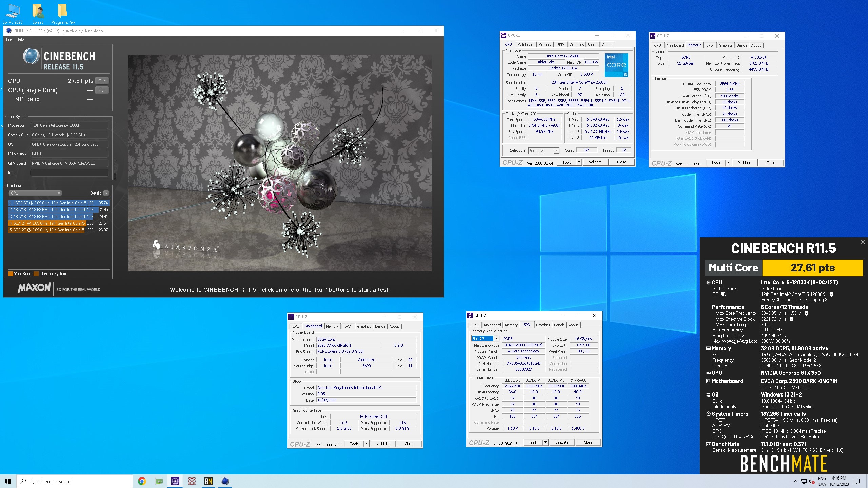Click the ENG LAA language indicator
This screenshot has width=868, height=488.
tap(822, 481)
